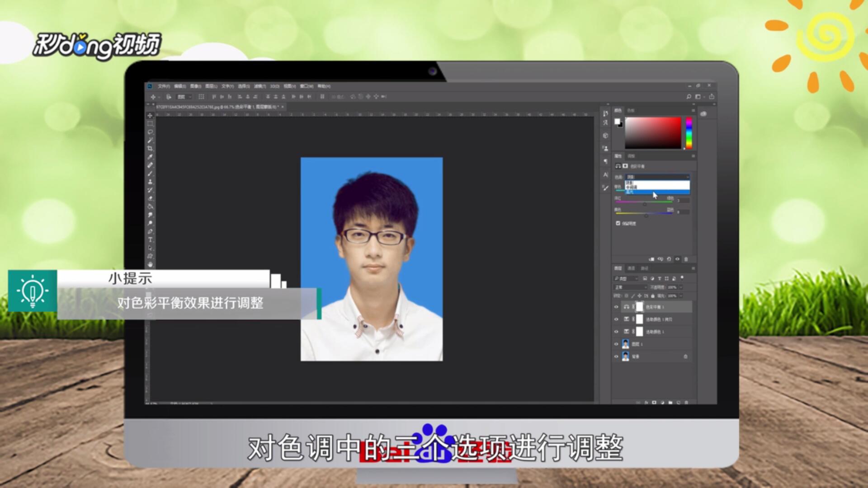This screenshot has width=868, height=488.
Task: Clip adjustment to layer below icon
Action: [651, 259]
